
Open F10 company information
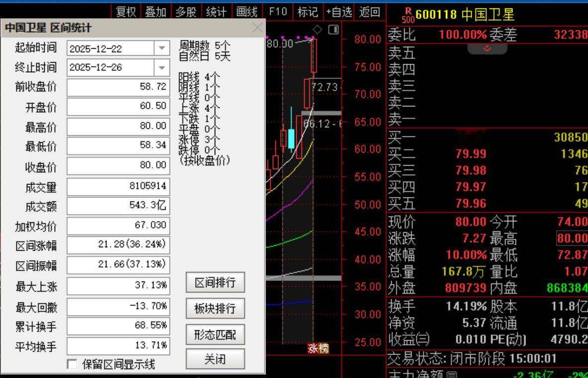pyautogui.click(x=278, y=12)
